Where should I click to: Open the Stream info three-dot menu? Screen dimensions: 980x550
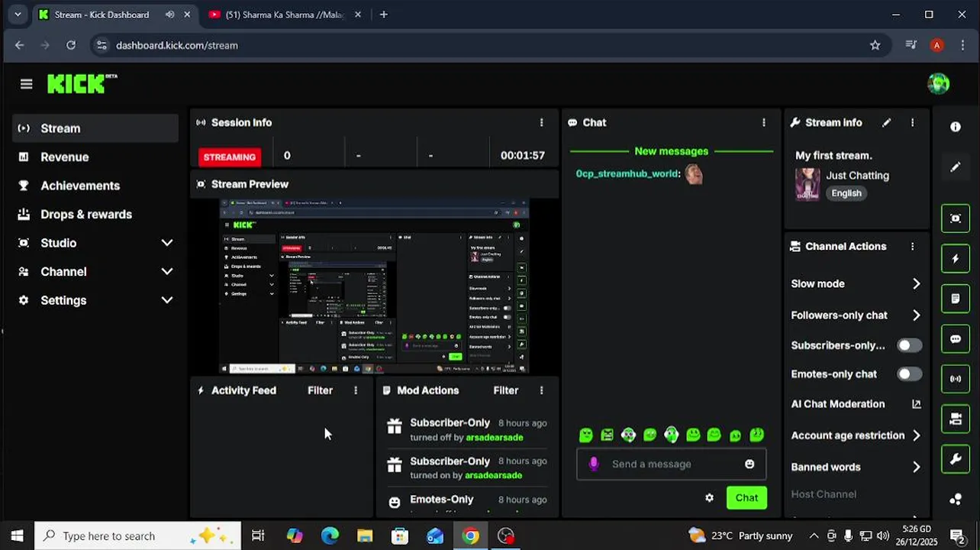912,122
